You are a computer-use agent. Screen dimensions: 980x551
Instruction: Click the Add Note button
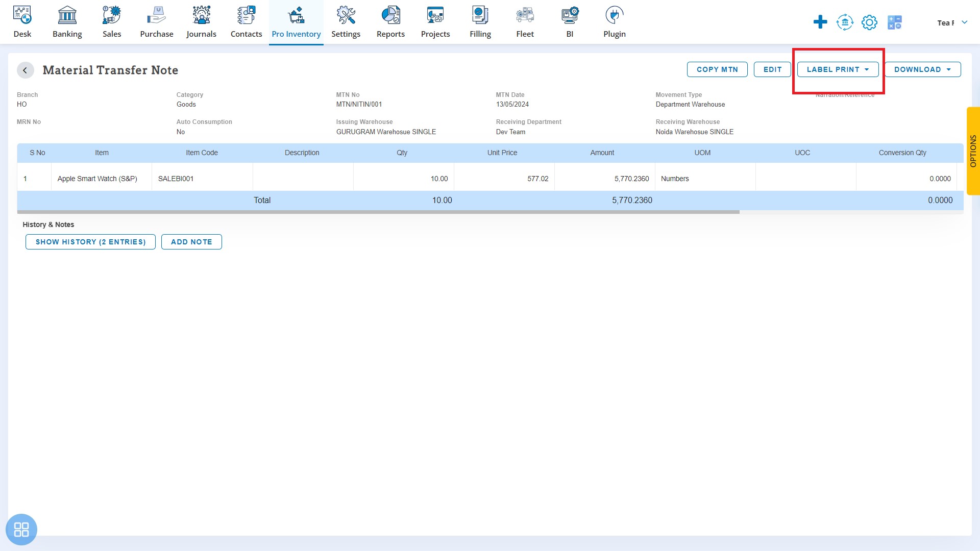tap(192, 241)
